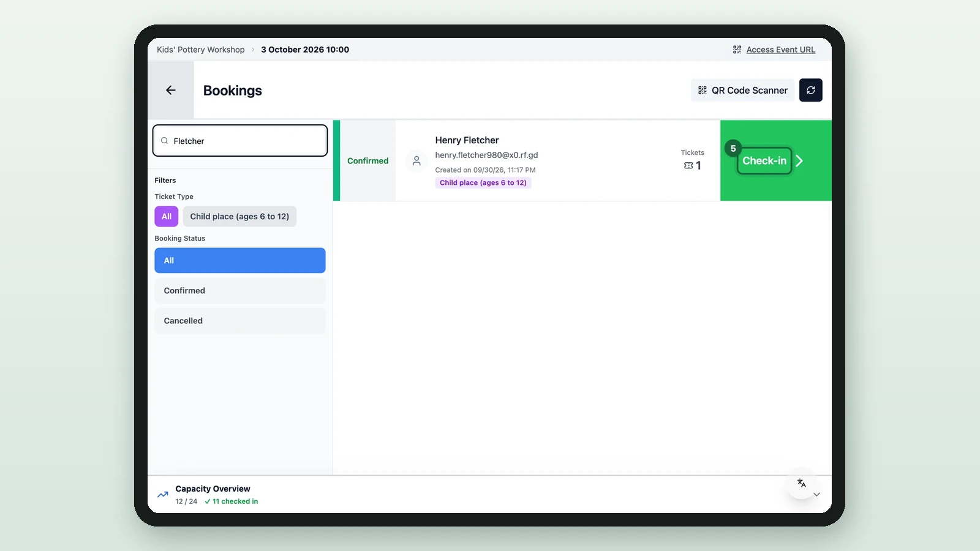Click Henry Fletcher's person avatar icon

(417, 160)
